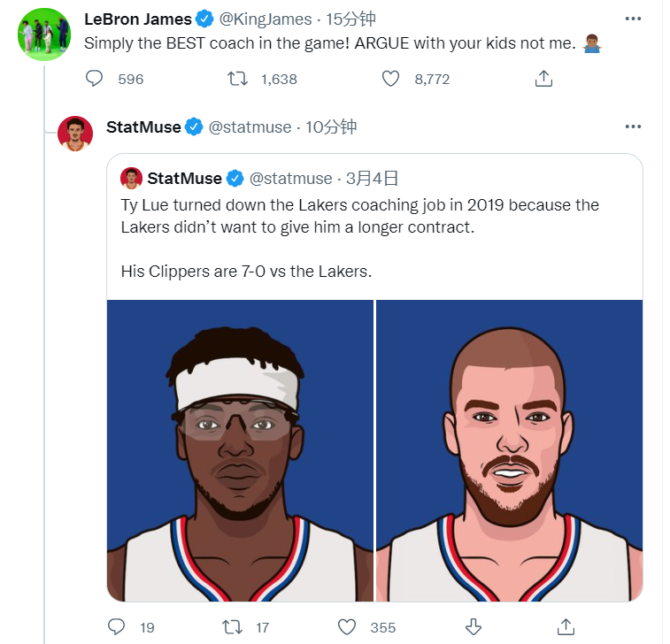Image resolution: width=670 pixels, height=644 pixels.
Task: Share LeBron James's tweet
Action: (x=543, y=79)
